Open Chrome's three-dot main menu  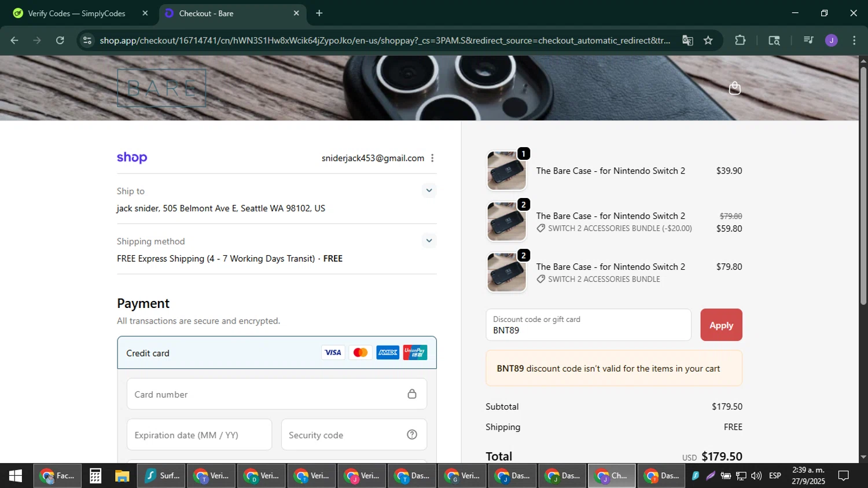[x=854, y=41]
